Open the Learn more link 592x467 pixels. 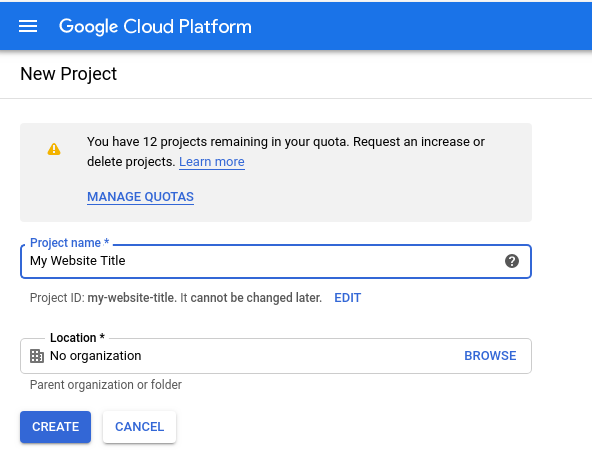pos(212,162)
